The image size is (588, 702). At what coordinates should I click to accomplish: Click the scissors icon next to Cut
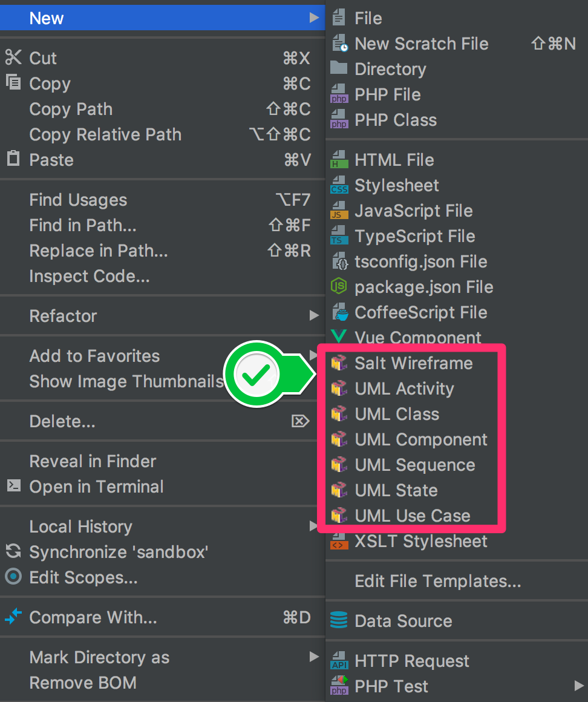pos(13,57)
